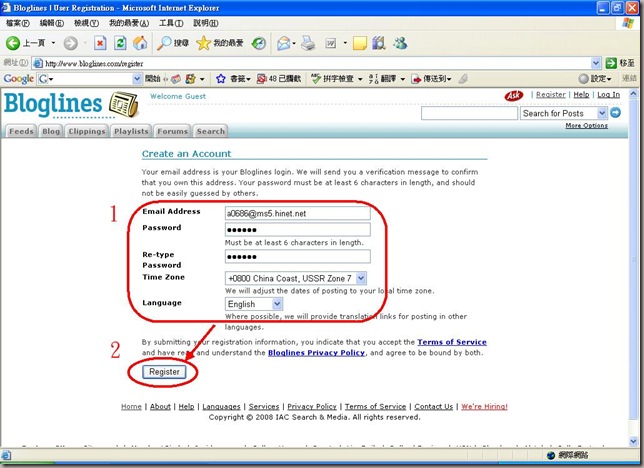The height and width of the screenshot is (468, 644).
Task: Click the Google toolbar spell check icon
Action: pyautogui.click(x=315, y=78)
